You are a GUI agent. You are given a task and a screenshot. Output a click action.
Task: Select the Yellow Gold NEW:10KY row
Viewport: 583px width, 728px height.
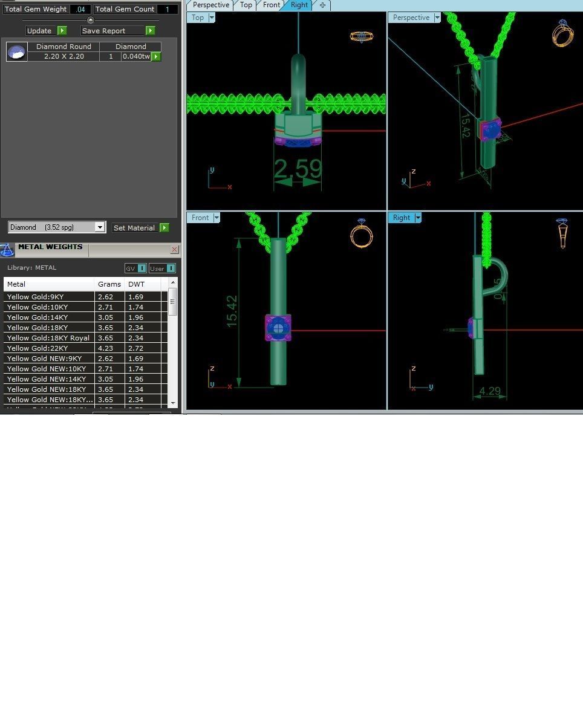point(85,369)
